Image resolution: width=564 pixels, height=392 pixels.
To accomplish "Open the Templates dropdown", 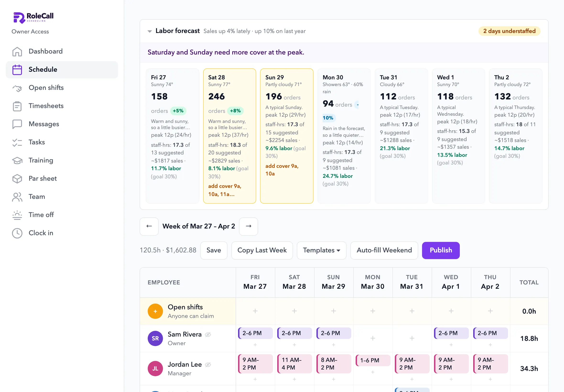I will click(x=321, y=250).
